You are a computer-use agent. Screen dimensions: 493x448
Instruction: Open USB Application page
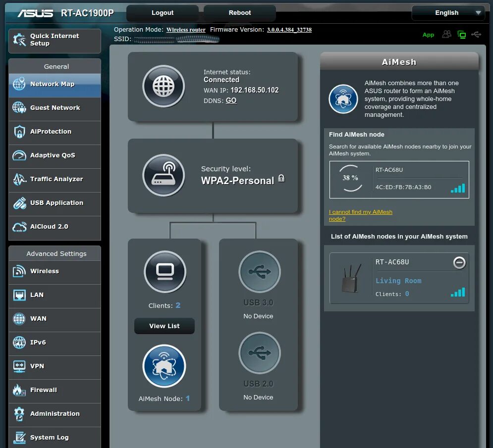(55, 203)
